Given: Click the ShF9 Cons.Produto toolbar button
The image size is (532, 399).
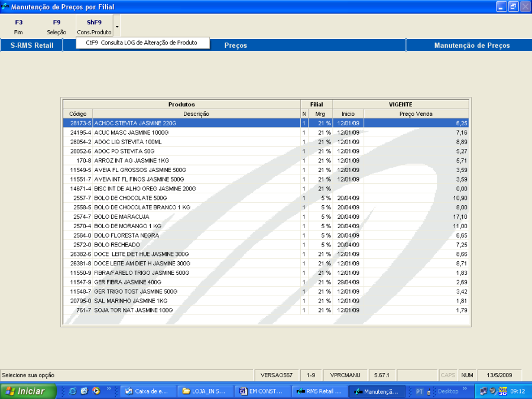Looking at the screenshot, I should click(95, 27).
